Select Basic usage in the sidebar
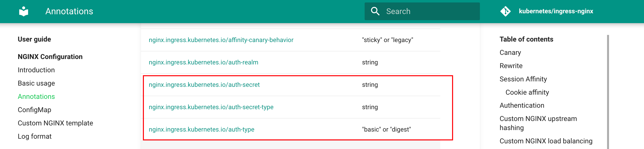The width and height of the screenshot is (644, 149). 36,83
